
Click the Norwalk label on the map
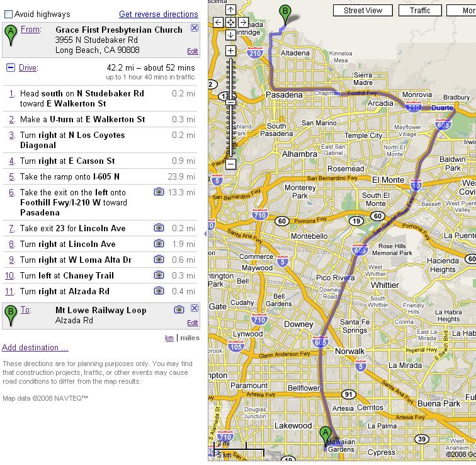tap(349, 352)
